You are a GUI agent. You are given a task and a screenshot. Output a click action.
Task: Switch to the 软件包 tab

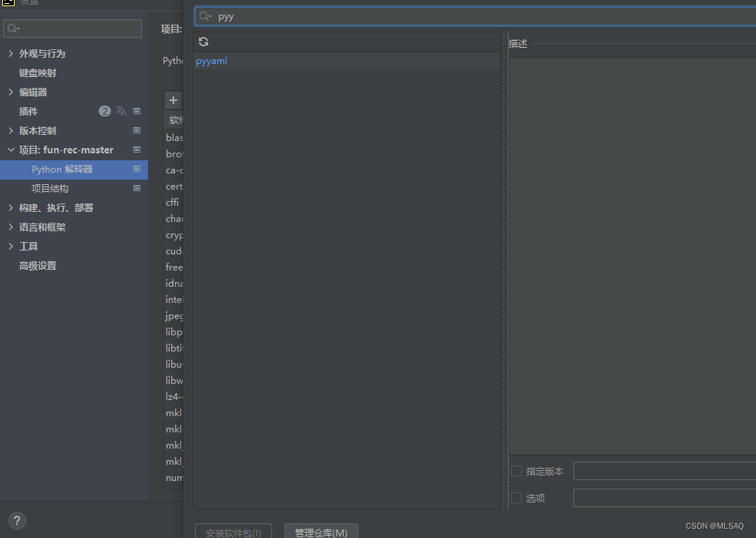point(175,119)
